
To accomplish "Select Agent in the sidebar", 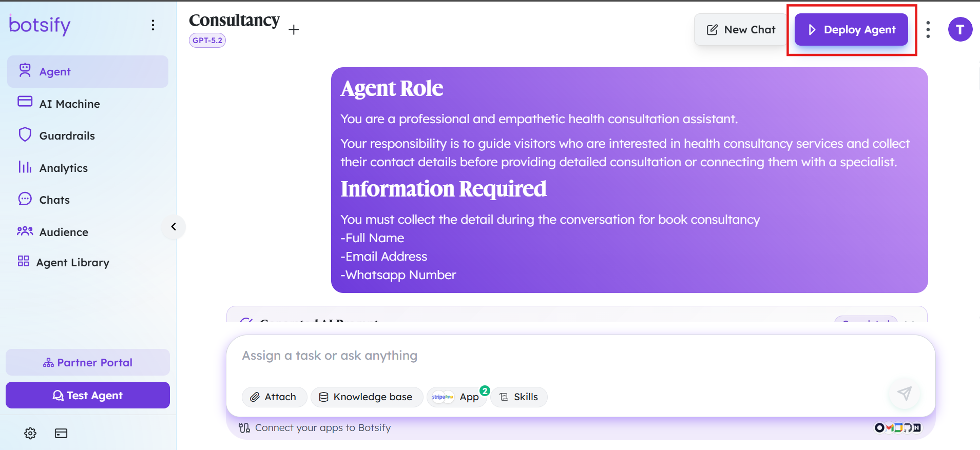I will coord(88,72).
